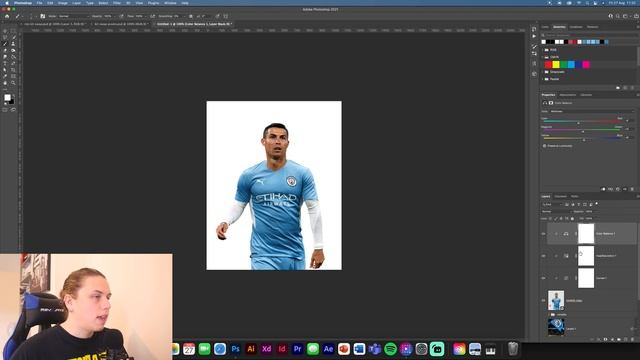This screenshot has width=640, height=360.
Task: Click the Magenta-Green slider track
Action: (583, 130)
